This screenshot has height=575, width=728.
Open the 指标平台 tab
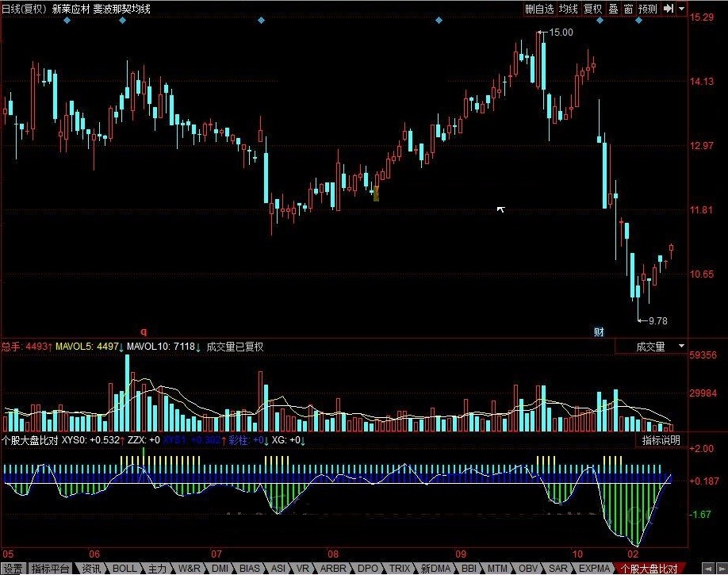coord(50,569)
